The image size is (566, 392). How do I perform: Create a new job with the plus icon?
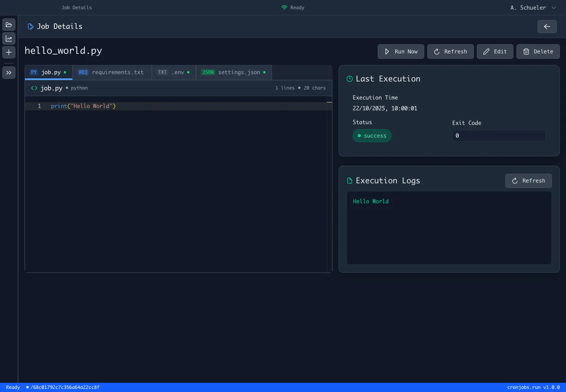click(x=8, y=52)
